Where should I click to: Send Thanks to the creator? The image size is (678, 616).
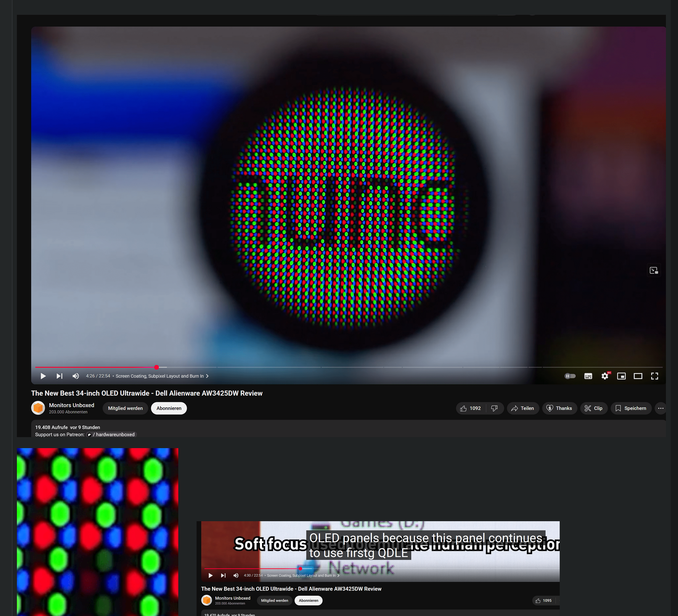tap(560, 408)
